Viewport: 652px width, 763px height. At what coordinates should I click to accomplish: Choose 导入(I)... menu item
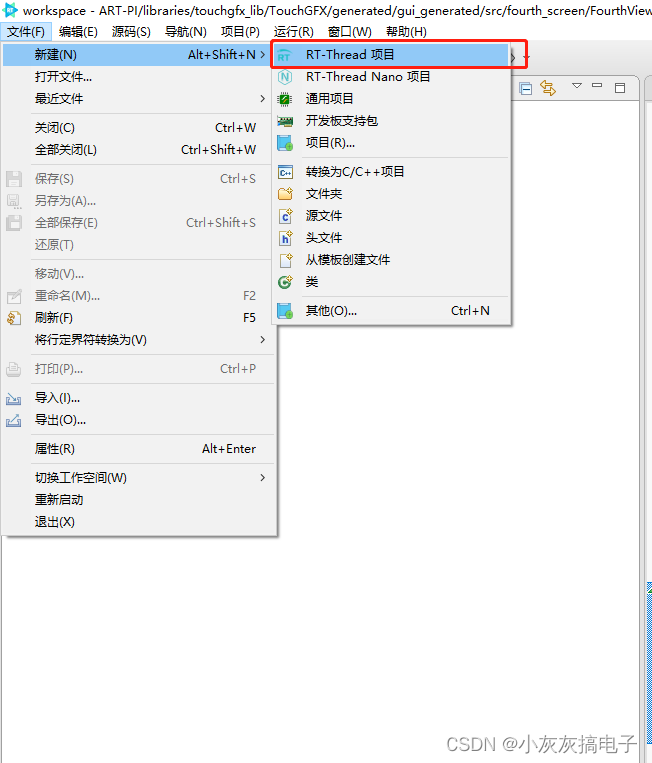(138, 398)
